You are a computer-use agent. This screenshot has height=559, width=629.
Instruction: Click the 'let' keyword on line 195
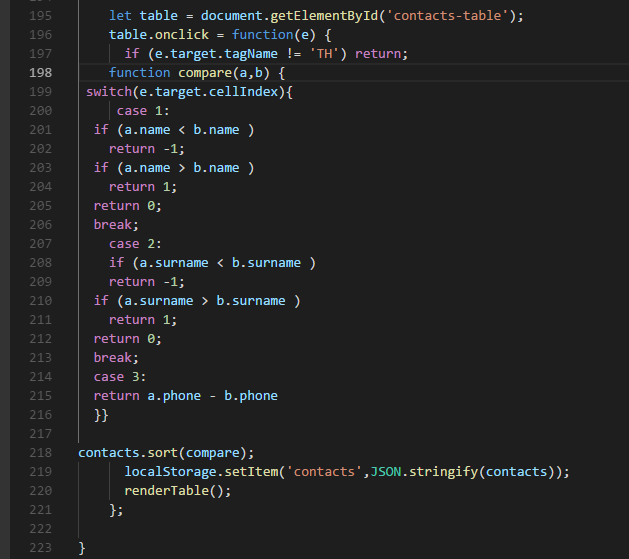[x=120, y=16]
